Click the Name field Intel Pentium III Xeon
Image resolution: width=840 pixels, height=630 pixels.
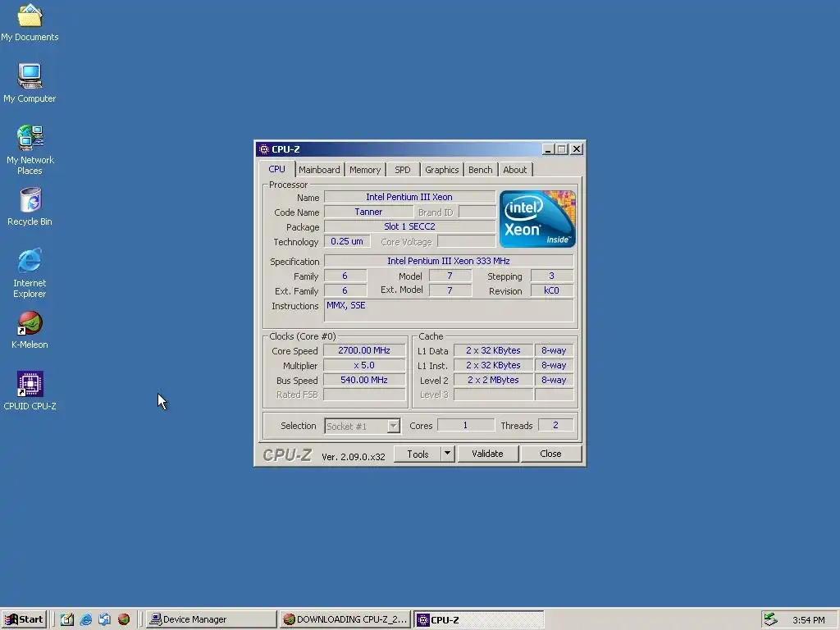[x=409, y=197]
